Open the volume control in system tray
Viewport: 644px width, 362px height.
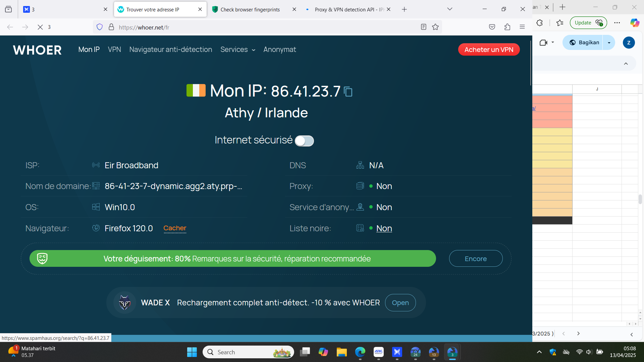pyautogui.click(x=589, y=352)
